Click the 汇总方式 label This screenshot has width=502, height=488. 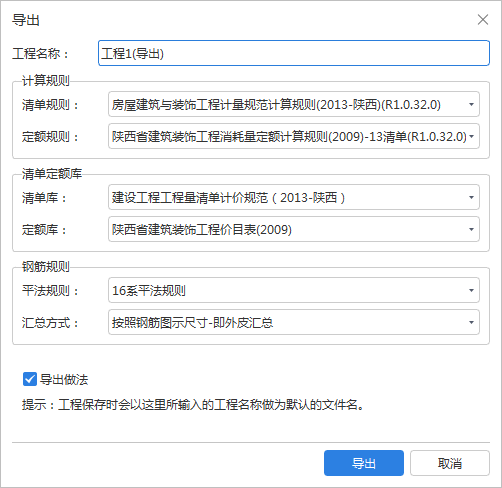click(x=50, y=323)
